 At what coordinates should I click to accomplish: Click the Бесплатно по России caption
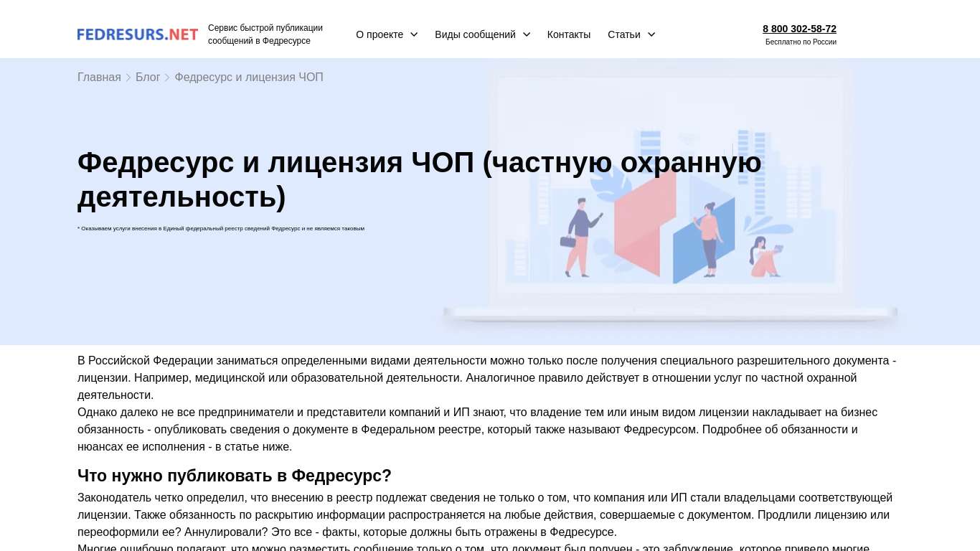[x=801, y=42]
